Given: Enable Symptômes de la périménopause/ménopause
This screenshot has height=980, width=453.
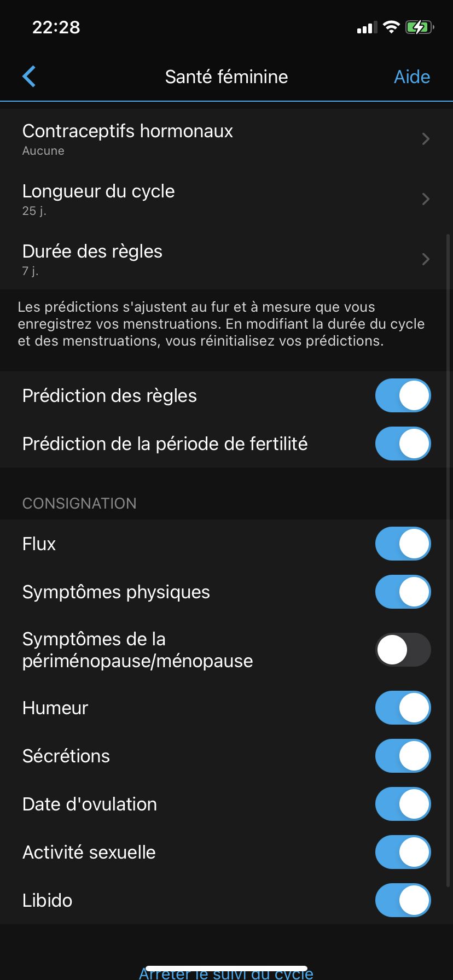Looking at the screenshot, I should coord(403,650).
